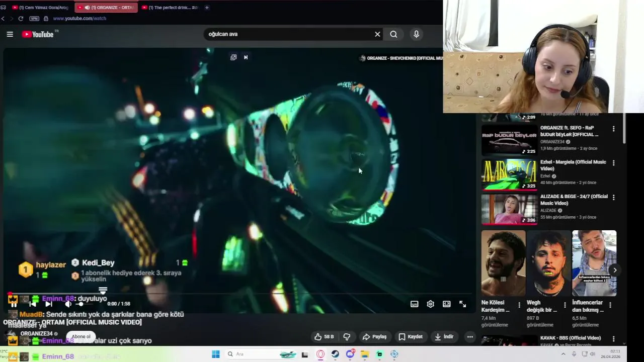This screenshot has width=644, height=362.
Task: Open the Windows Start menu
Action: 215,354
